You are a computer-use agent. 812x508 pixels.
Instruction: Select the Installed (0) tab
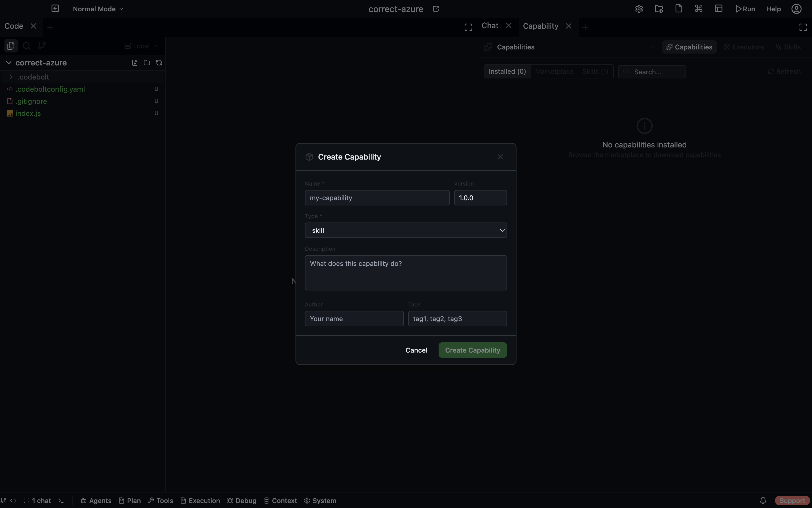coord(507,72)
